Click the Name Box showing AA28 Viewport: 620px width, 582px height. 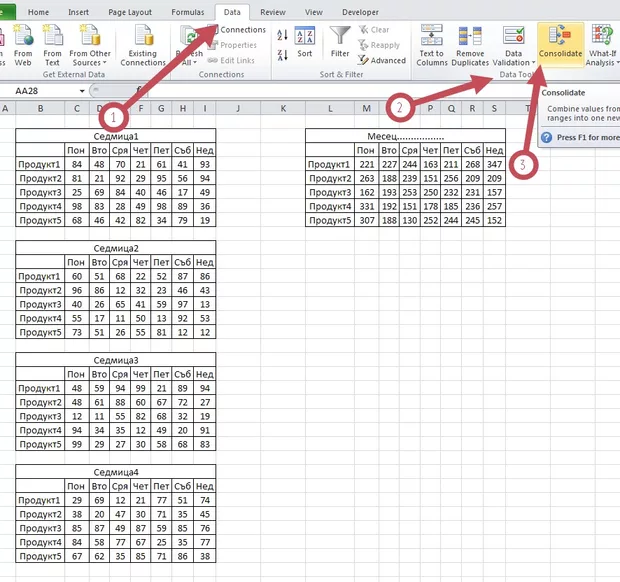pos(39,91)
